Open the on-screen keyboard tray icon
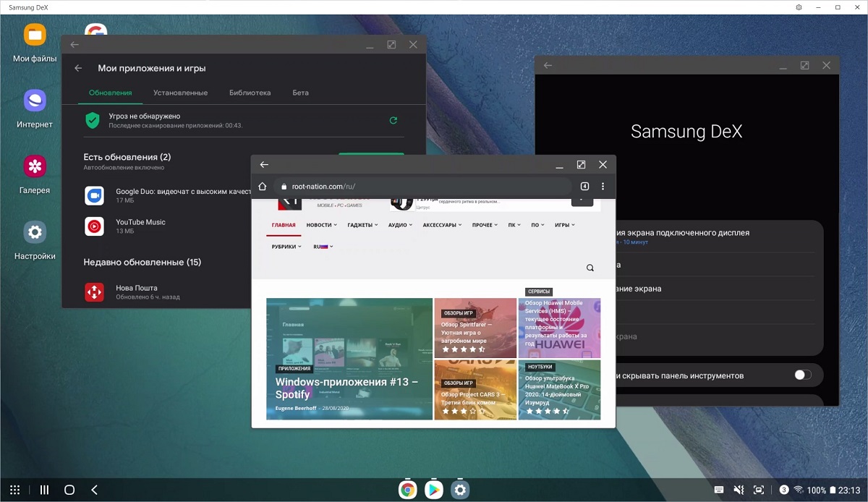This screenshot has height=502, width=868. click(x=719, y=490)
